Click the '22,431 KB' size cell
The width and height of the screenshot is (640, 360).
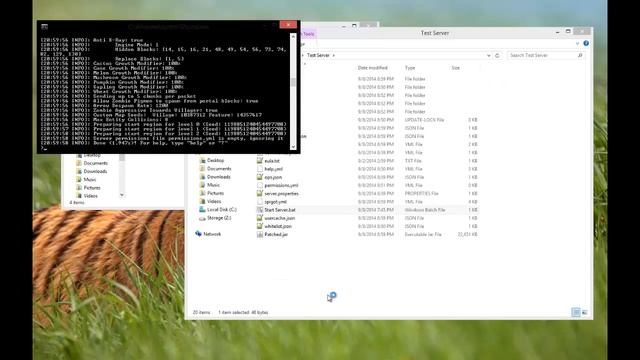[x=468, y=234]
